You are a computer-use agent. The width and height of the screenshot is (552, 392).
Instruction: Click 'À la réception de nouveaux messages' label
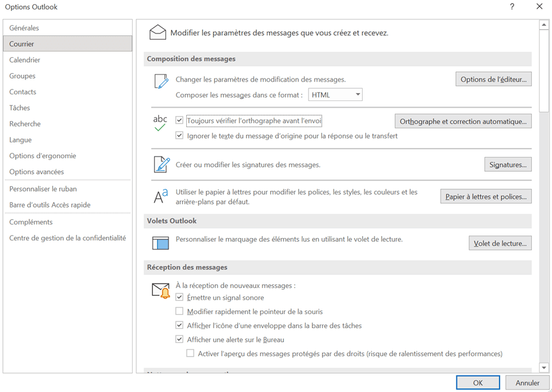pos(236,285)
